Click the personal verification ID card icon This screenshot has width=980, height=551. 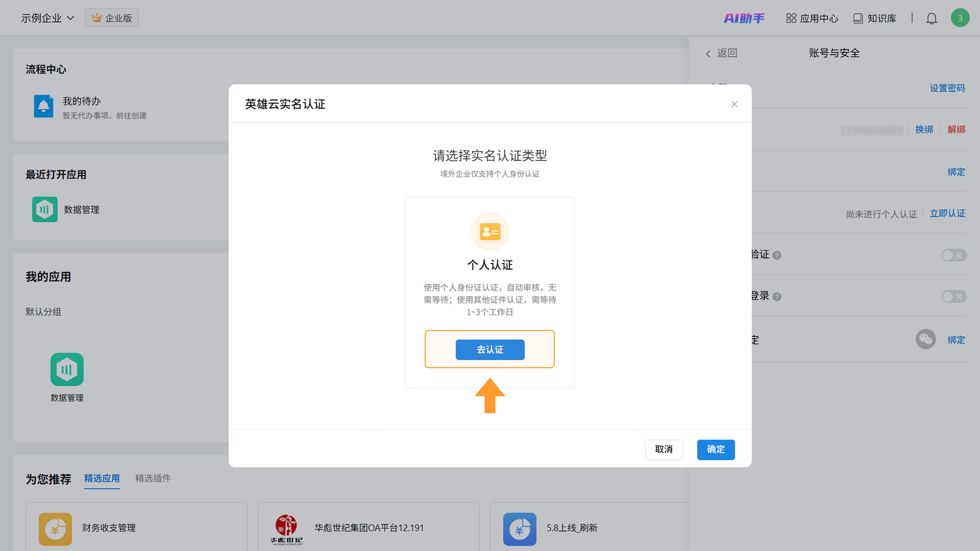pos(490,231)
